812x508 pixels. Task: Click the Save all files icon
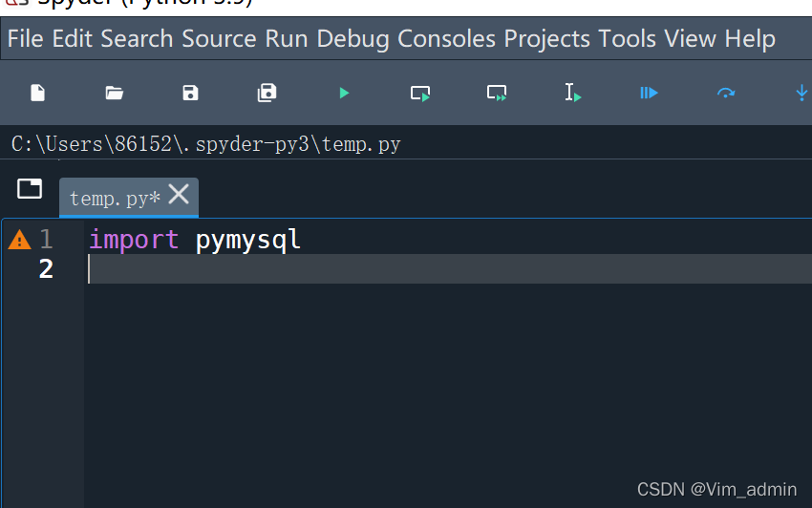pyautogui.click(x=267, y=93)
